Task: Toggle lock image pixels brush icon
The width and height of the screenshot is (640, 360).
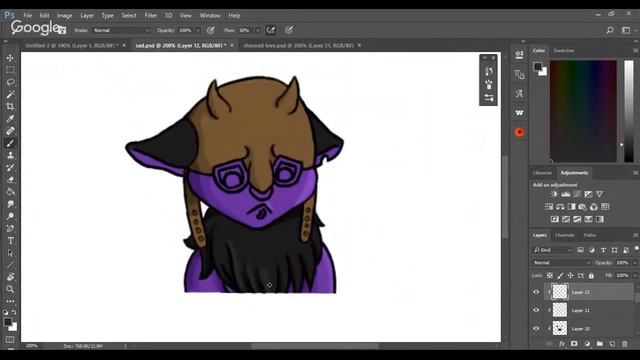Action: (560, 276)
